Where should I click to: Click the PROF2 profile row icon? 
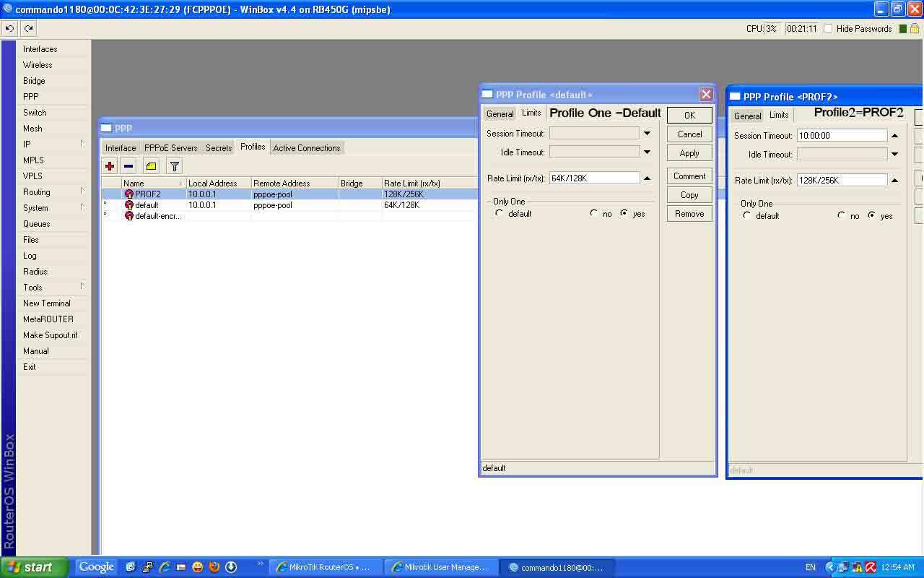pos(129,194)
